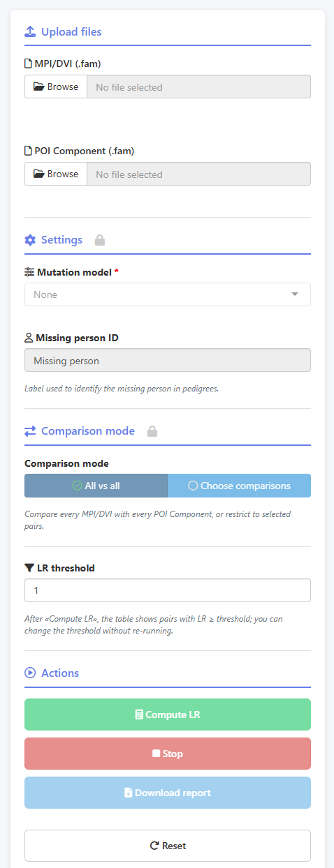
Task: Open the Mutation model dropdown
Action: (x=168, y=294)
